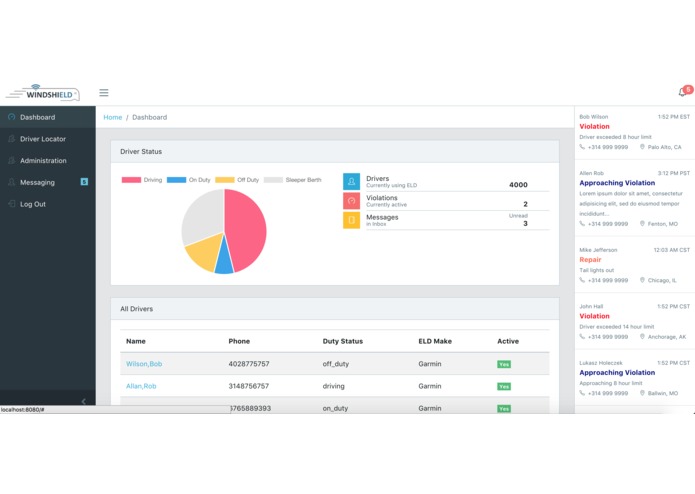Toggle On Duty legend color swatch
The height and width of the screenshot is (494, 695).
coord(176,180)
